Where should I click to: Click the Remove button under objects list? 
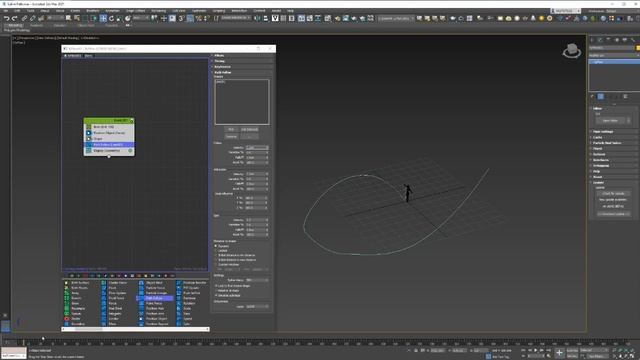point(231,136)
